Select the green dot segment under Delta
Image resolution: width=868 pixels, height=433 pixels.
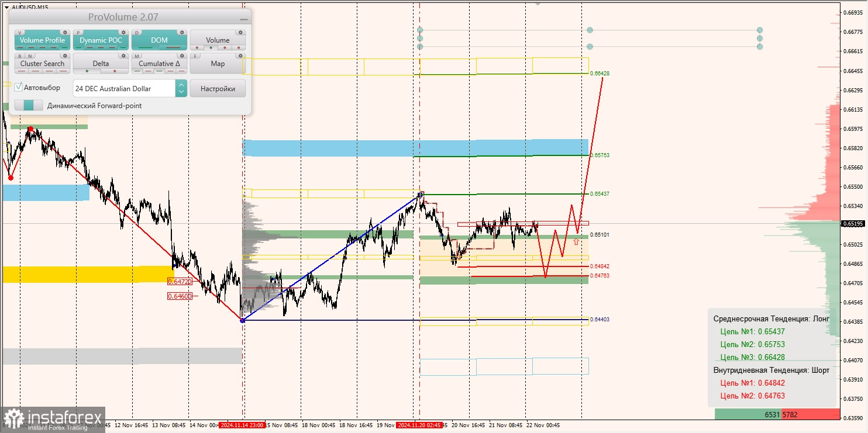(x=87, y=71)
